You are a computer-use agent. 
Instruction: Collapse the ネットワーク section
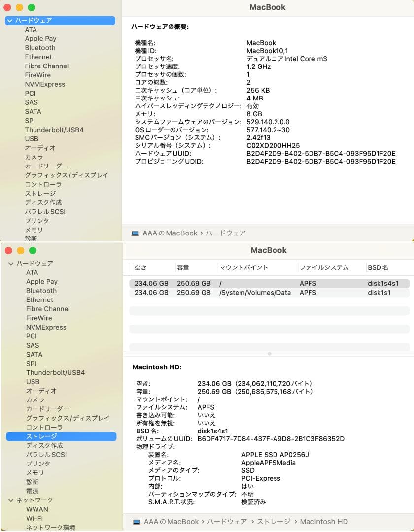click(x=11, y=500)
